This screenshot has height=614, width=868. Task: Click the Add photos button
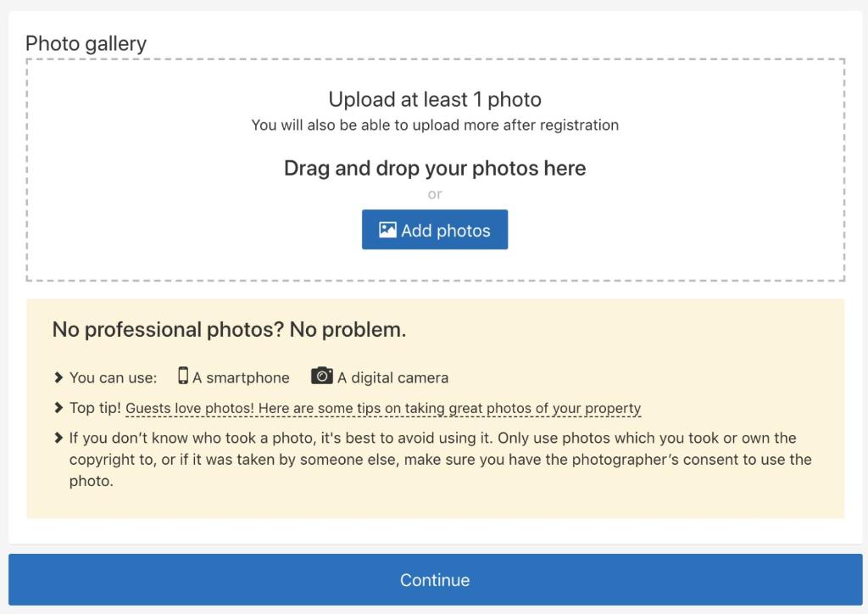tap(435, 229)
